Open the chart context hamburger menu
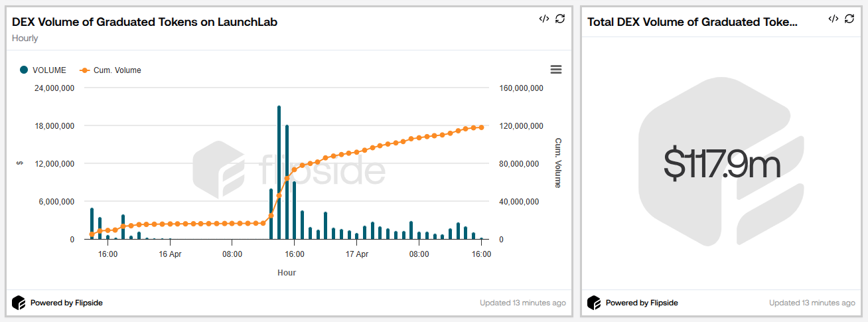The image size is (868, 322). [556, 70]
